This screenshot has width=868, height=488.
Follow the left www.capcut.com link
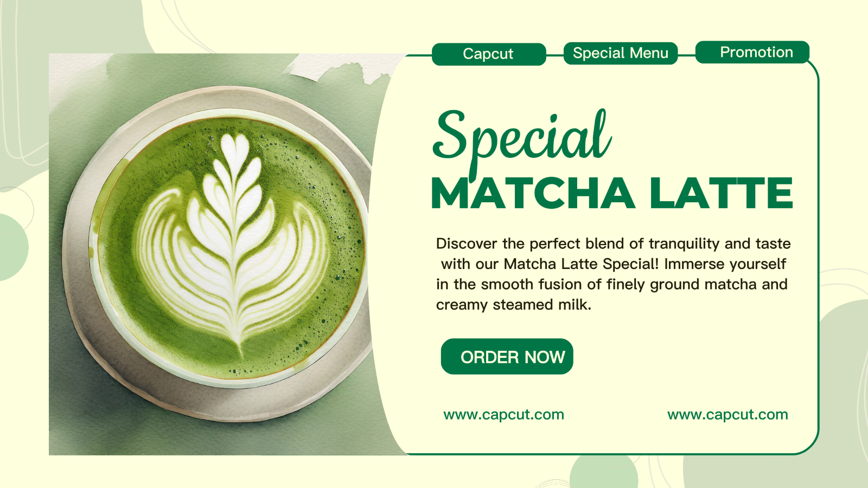coord(504,414)
